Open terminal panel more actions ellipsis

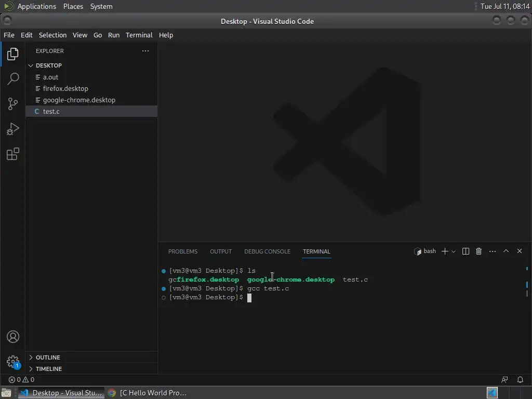coord(493,251)
